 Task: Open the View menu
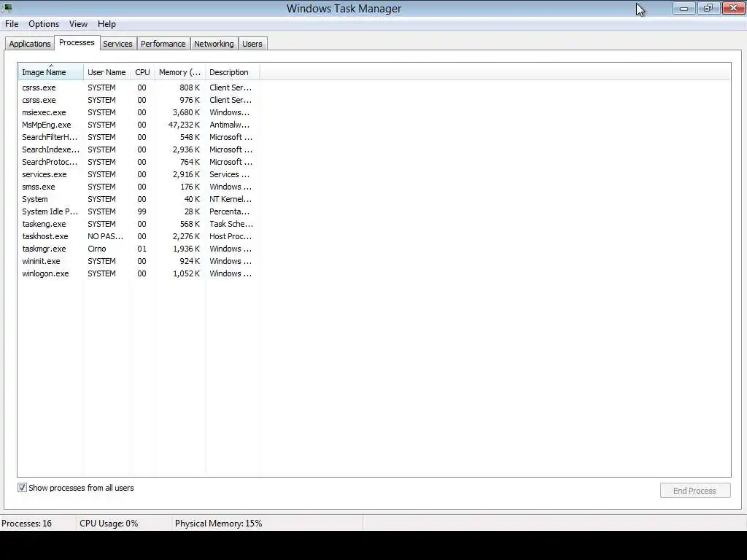78,24
